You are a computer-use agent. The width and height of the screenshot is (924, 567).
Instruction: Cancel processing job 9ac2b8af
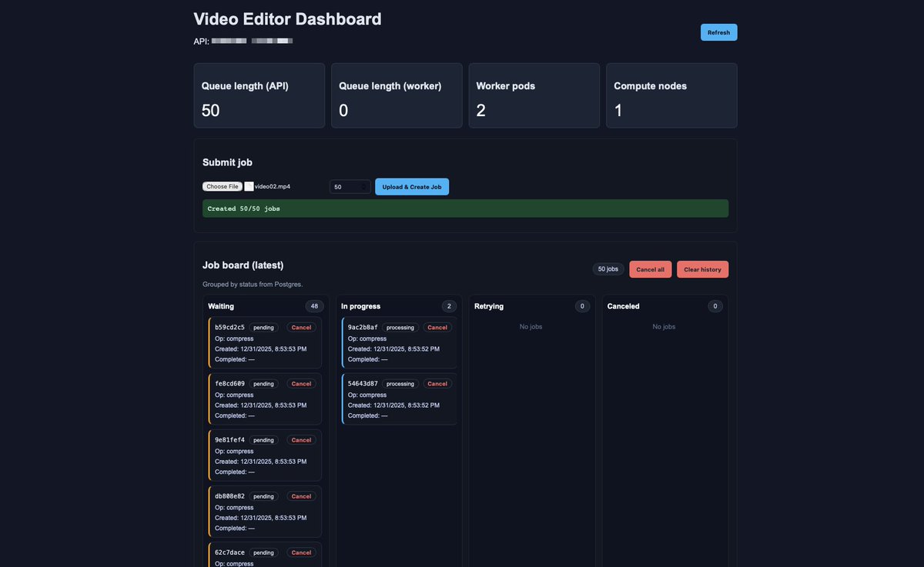[x=437, y=327]
